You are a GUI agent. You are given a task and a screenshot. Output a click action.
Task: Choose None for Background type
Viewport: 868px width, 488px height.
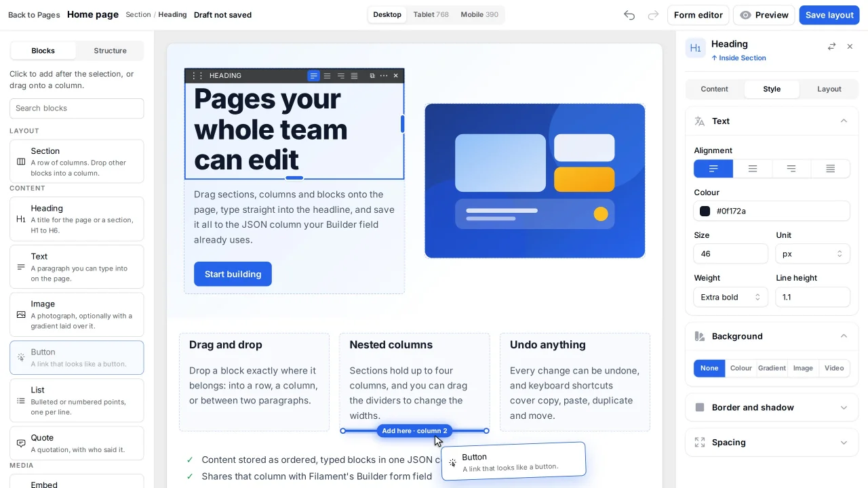pos(709,368)
